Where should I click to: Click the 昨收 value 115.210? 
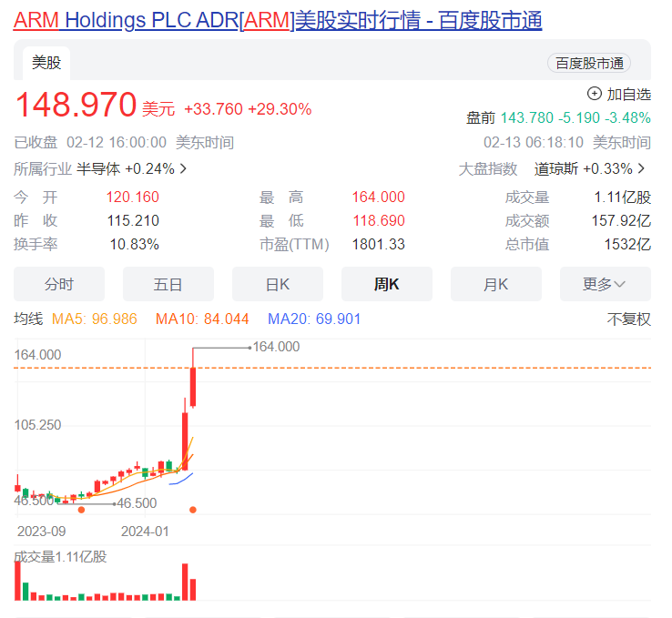pyautogui.click(x=133, y=220)
